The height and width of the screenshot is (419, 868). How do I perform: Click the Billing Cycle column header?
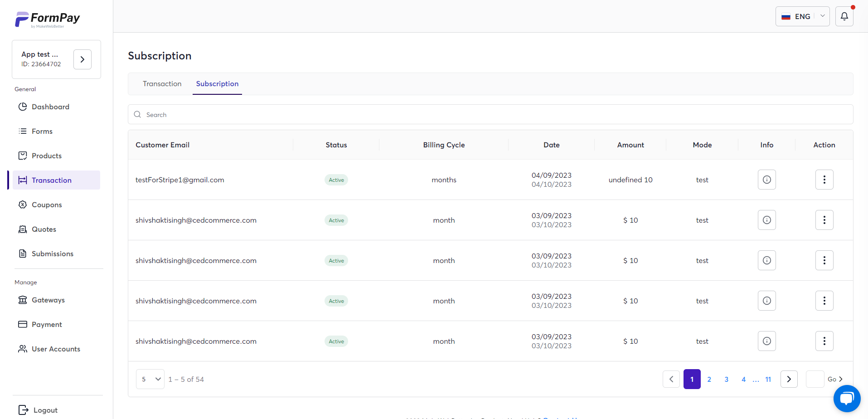pyautogui.click(x=444, y=145)
